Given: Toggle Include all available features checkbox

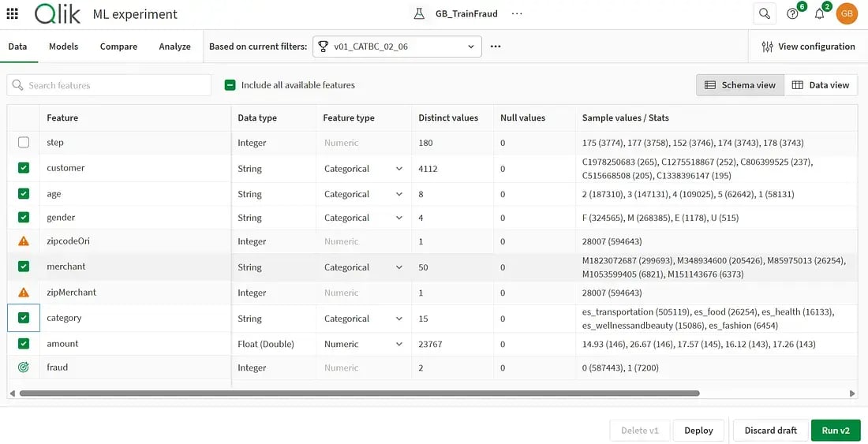Looking at the screenshot, I should coord(230,85).
